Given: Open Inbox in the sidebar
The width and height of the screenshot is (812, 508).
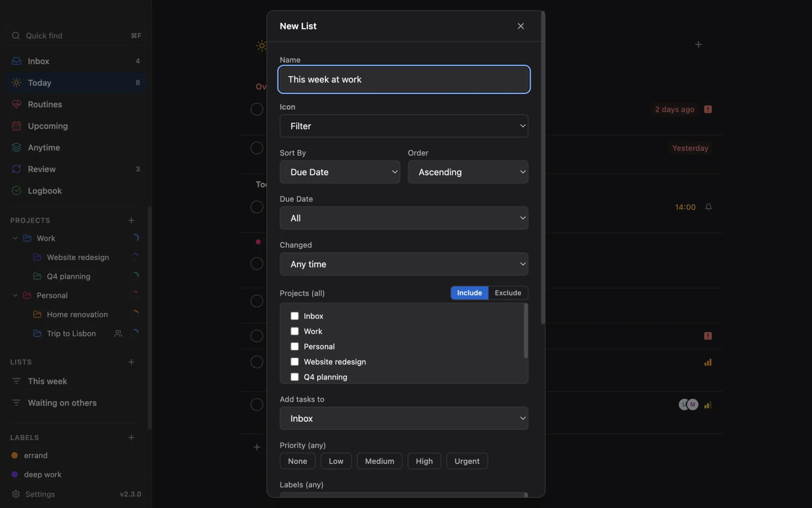Looking at the screenshot, I should point(76,61).
